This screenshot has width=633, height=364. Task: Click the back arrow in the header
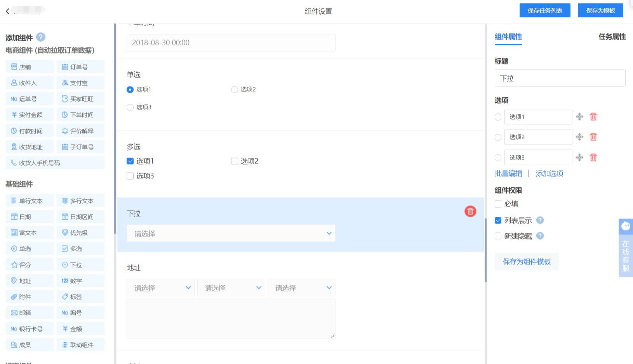coord(7,11)
